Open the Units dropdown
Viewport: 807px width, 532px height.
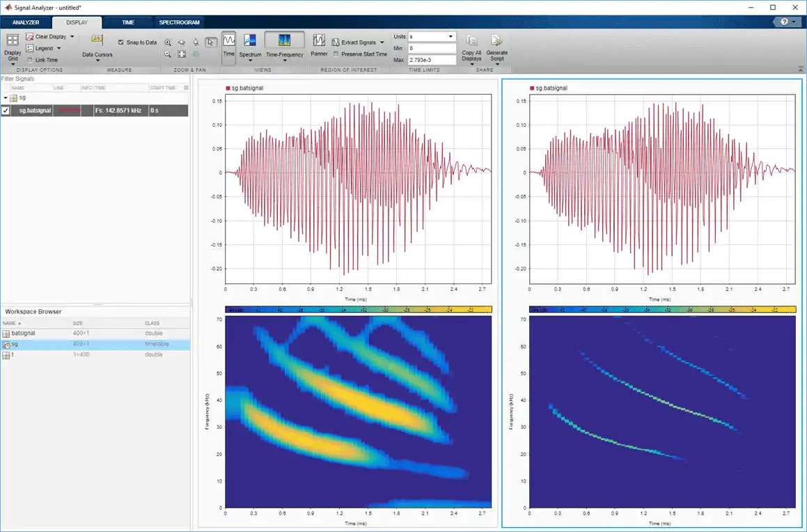[432, 36]
